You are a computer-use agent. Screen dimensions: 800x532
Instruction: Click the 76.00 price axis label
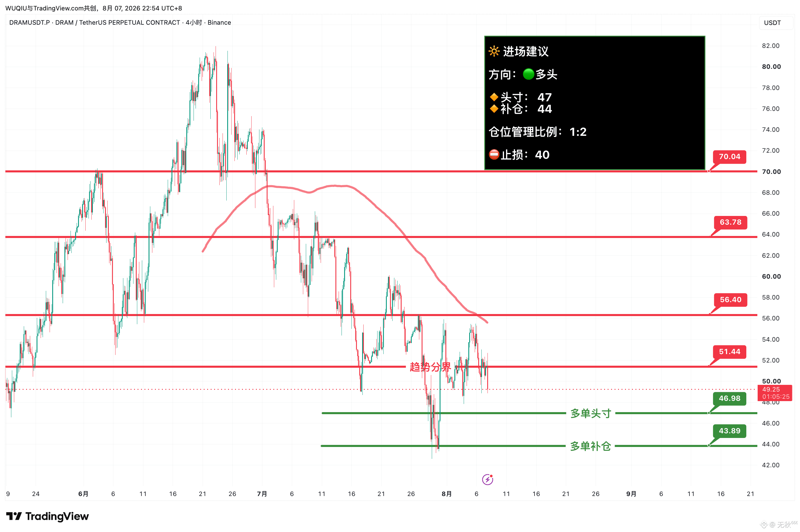pyautogui.click(x=770, y=109)
